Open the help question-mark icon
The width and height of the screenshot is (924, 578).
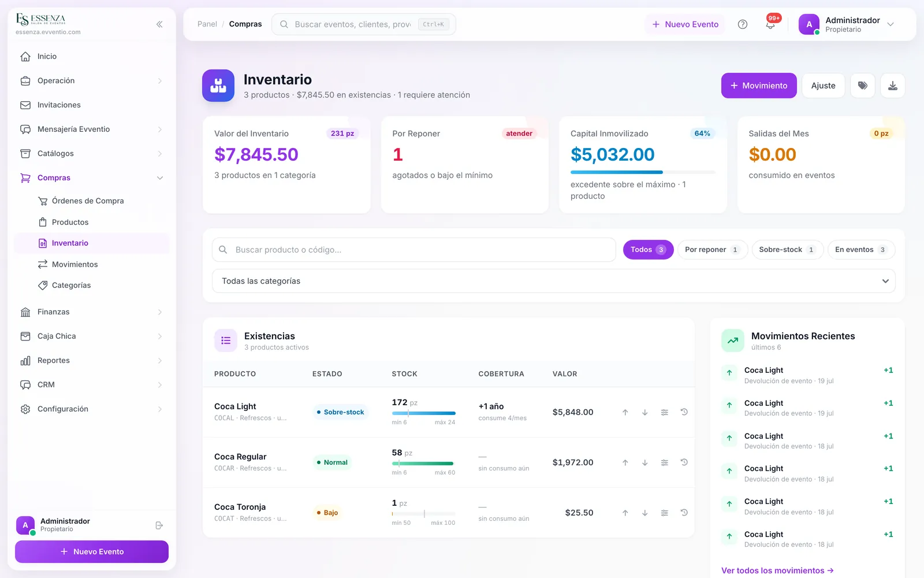pos(743,24)
